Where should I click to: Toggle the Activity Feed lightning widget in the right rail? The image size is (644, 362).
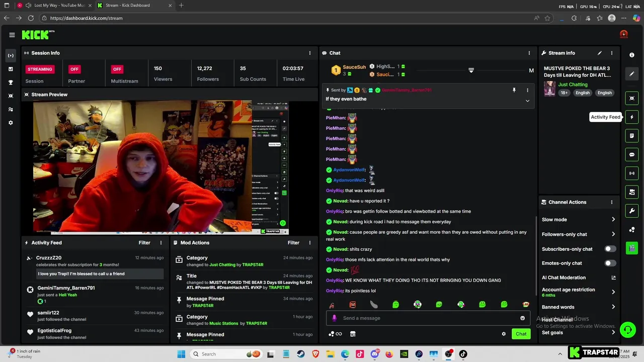(632, 117)
